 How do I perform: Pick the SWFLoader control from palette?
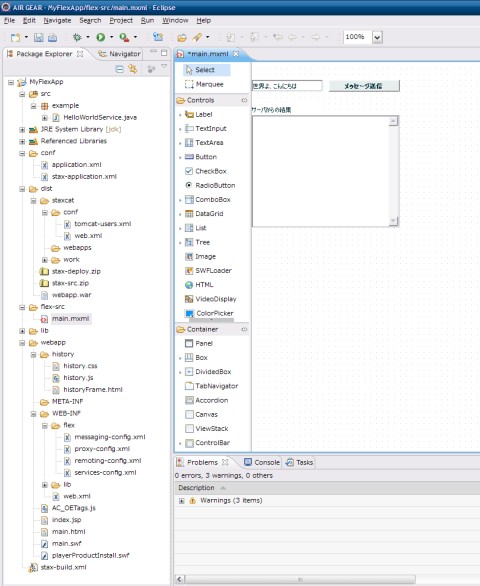(208, 271)
